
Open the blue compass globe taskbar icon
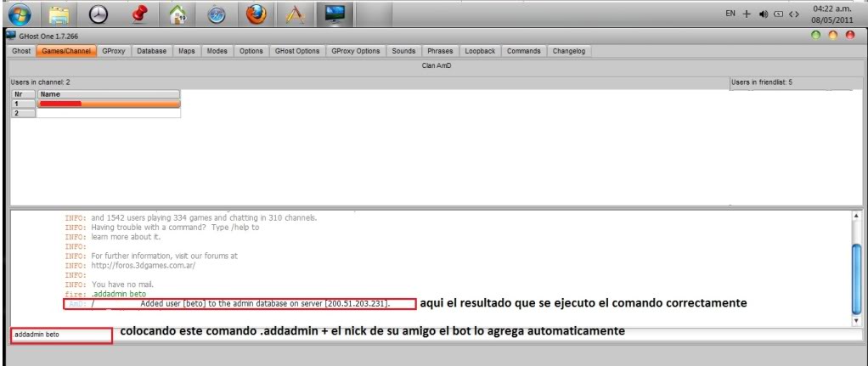pyautogui.click(x=217, y=15)
